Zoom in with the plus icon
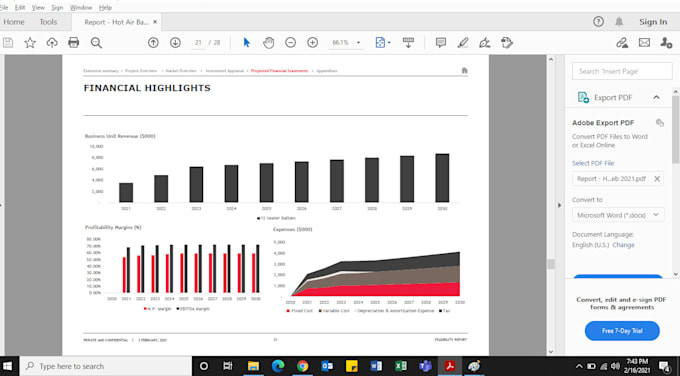Image resolution: width=680 pixels, height=376 pixels. (312, 43)
